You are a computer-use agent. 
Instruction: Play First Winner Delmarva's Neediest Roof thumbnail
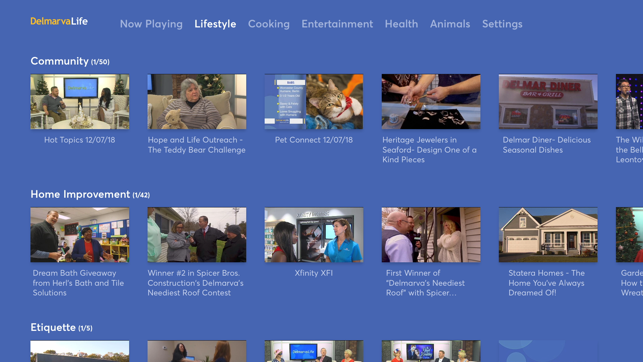[431, 235]
